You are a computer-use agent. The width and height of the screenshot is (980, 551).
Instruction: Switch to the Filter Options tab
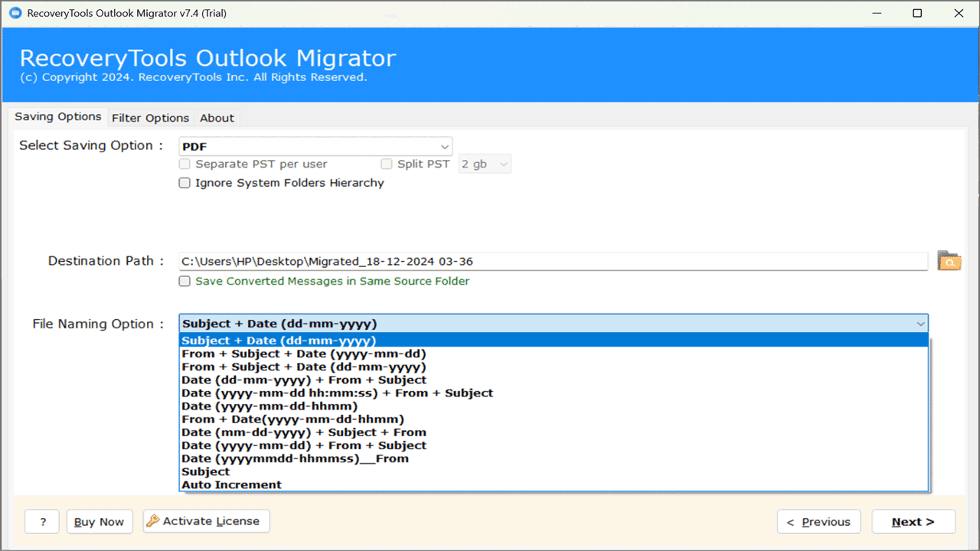[x=150, y=118]
